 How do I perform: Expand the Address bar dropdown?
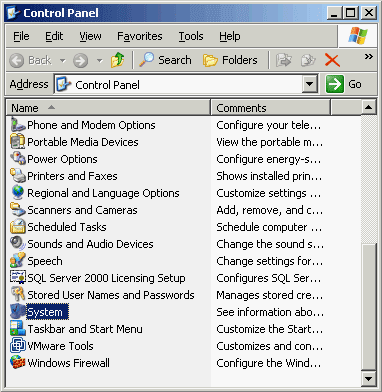tap(310, 84)
